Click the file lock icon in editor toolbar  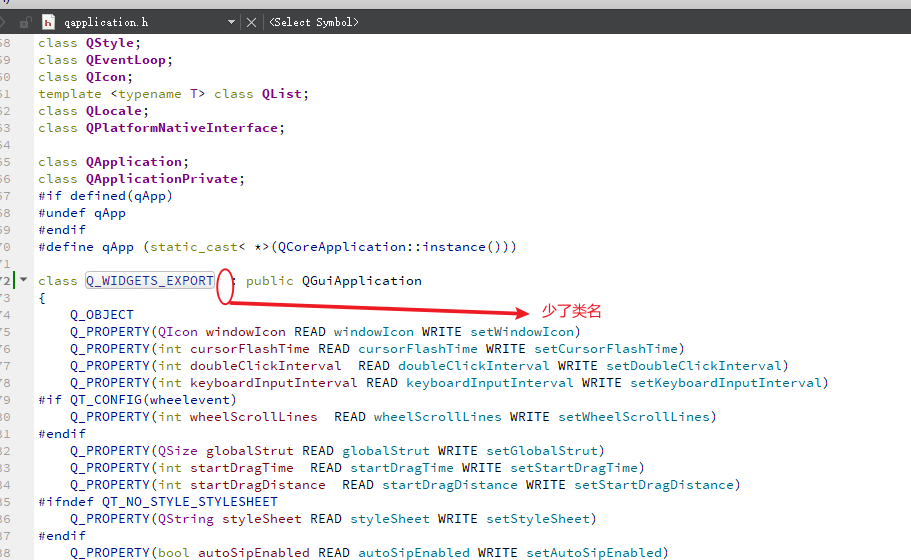[x=25, y=23]
